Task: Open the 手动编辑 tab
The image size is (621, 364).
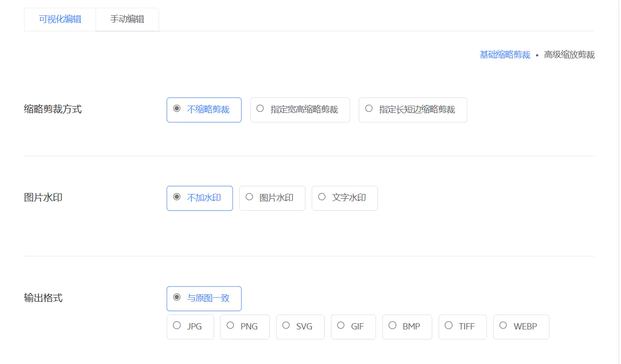Action: click(127, 20)
